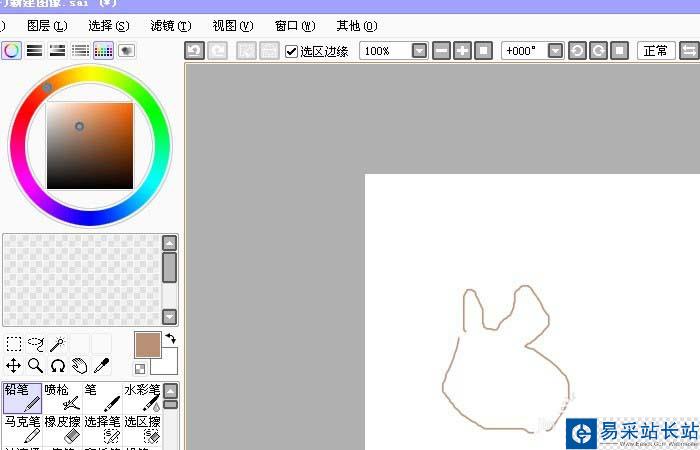
Task: Open the 图层 (L) menu
Action: click(x=47, y=26)
